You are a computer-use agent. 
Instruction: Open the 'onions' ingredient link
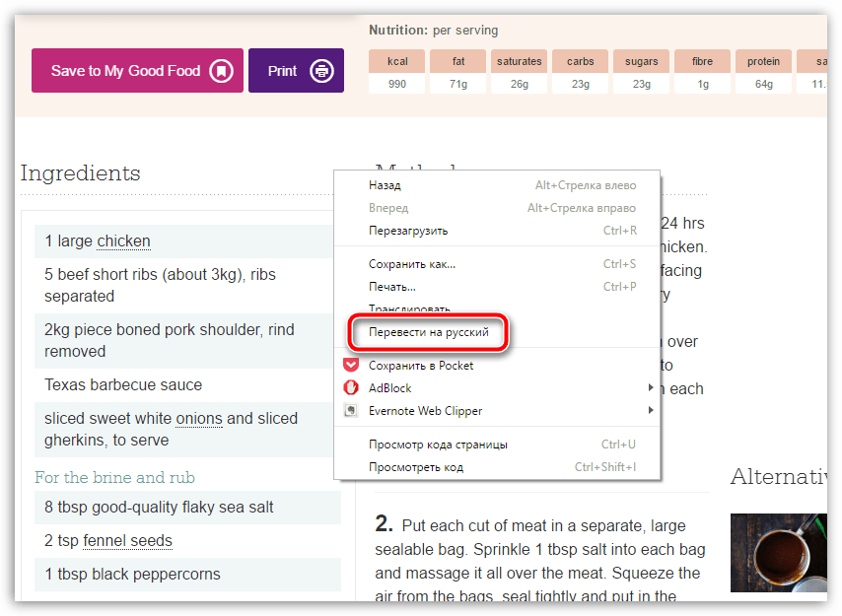198,419
